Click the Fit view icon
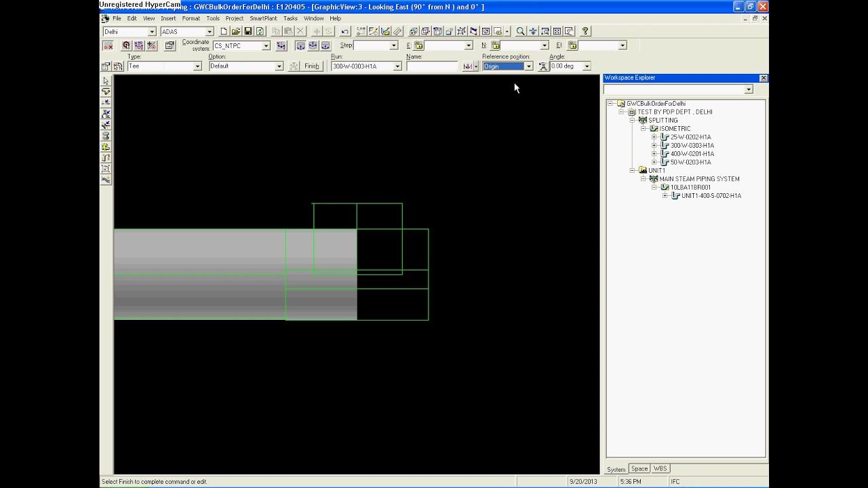Image resolution: width=868 pixels, height=488 pixels. tap(557, 31)
